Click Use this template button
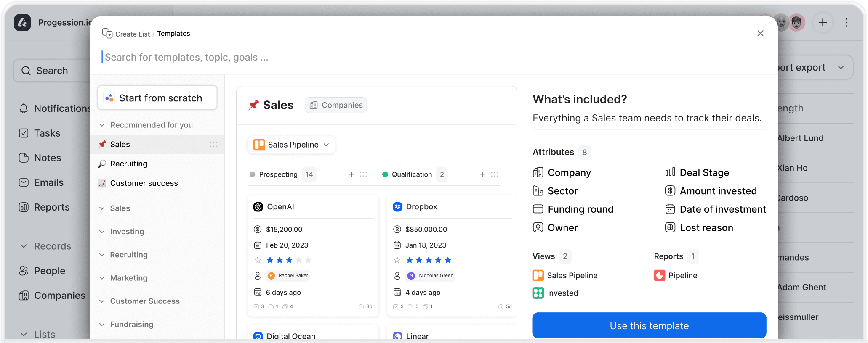The height and width of the screenshot is (343, 868). pos(649,326)
